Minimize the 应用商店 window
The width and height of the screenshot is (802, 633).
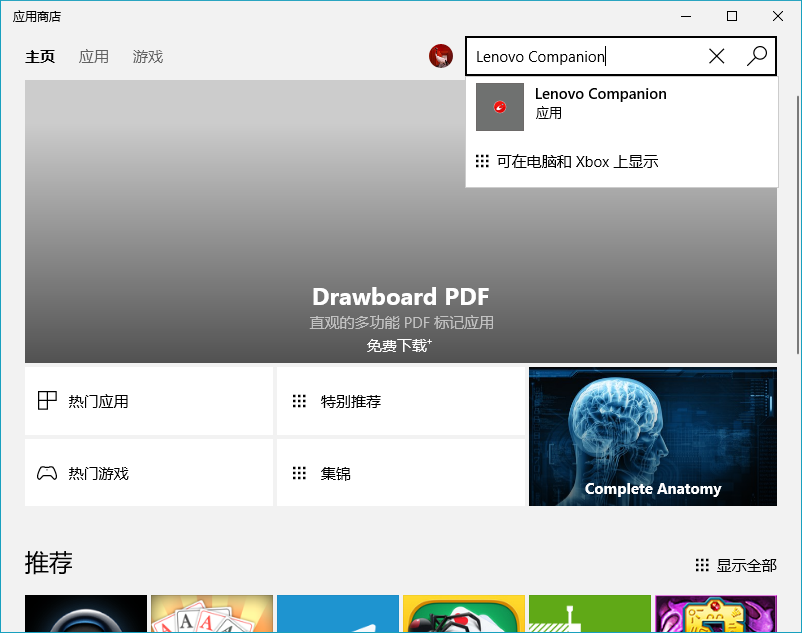[686, 16]
